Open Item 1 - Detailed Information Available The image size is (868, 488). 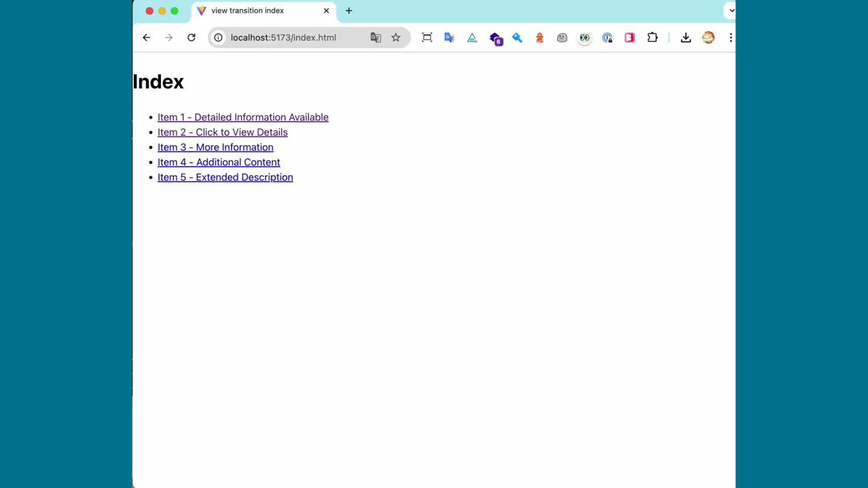[243, 117]
